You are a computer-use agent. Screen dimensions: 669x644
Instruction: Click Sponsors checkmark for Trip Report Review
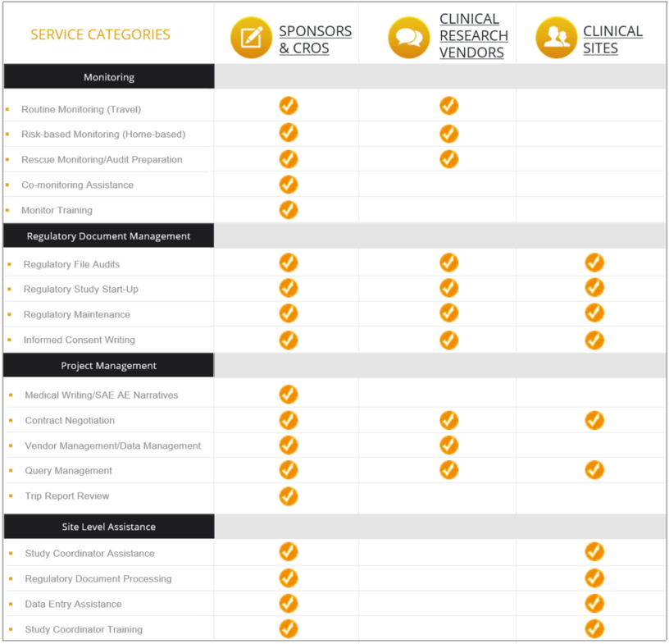click(x=289, y=496)
